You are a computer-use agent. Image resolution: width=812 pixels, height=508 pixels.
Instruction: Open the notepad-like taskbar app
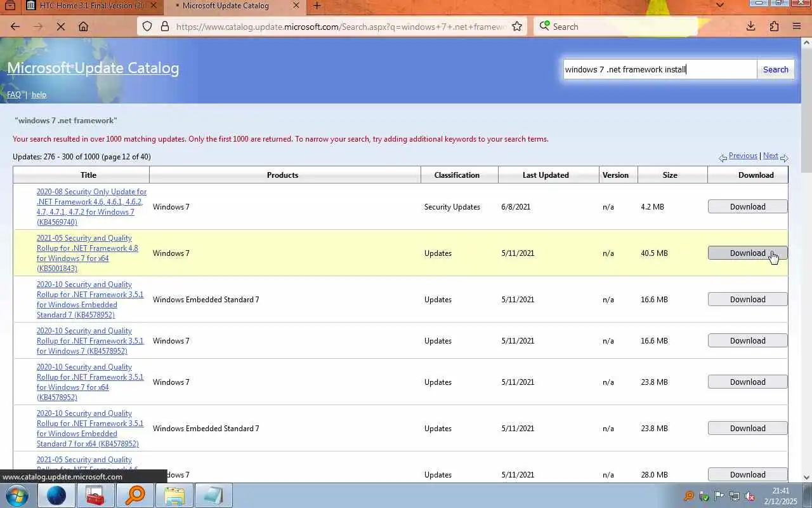point(214,495)
